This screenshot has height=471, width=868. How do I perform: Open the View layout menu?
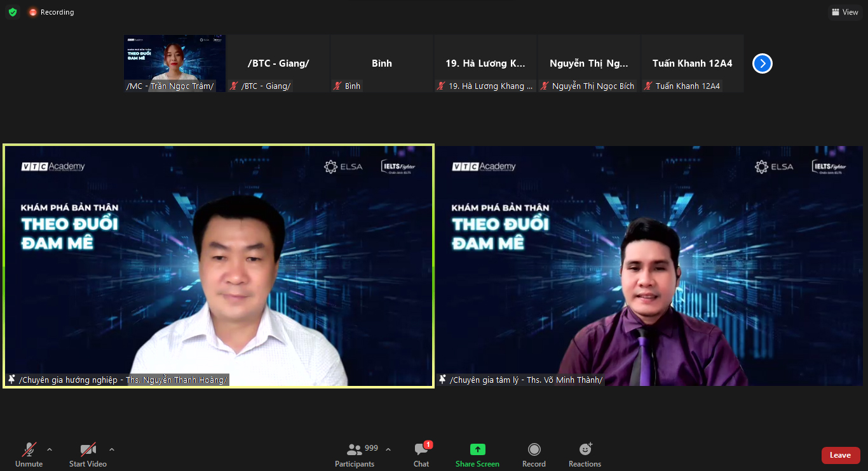(844, 12)
